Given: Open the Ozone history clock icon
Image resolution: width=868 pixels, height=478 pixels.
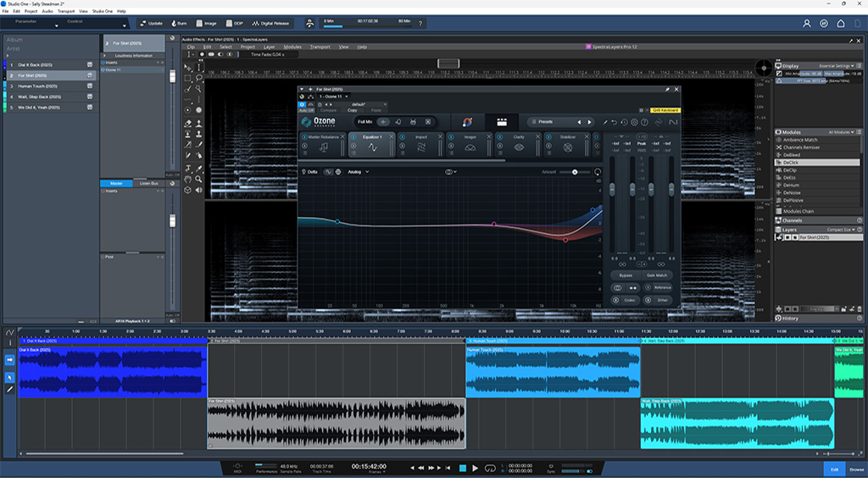Looking at the screenshot, I should pyautogui.click(x=624, y=122).
